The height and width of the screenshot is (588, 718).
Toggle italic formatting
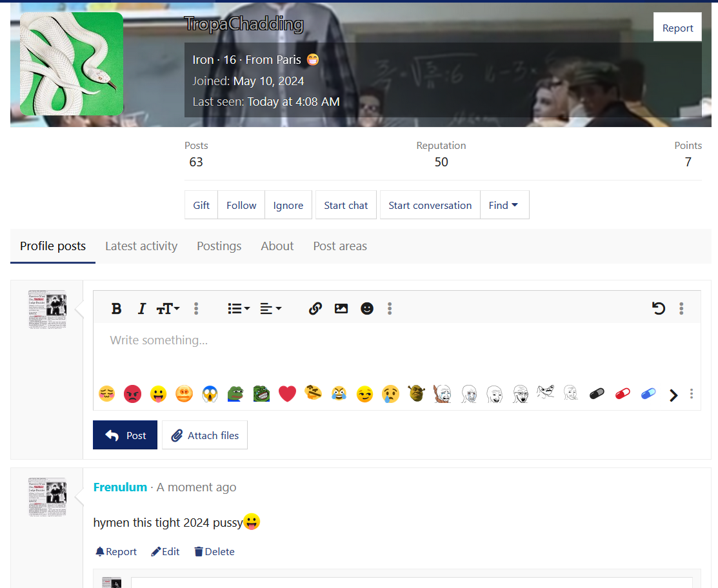click(x=141, y=308)
